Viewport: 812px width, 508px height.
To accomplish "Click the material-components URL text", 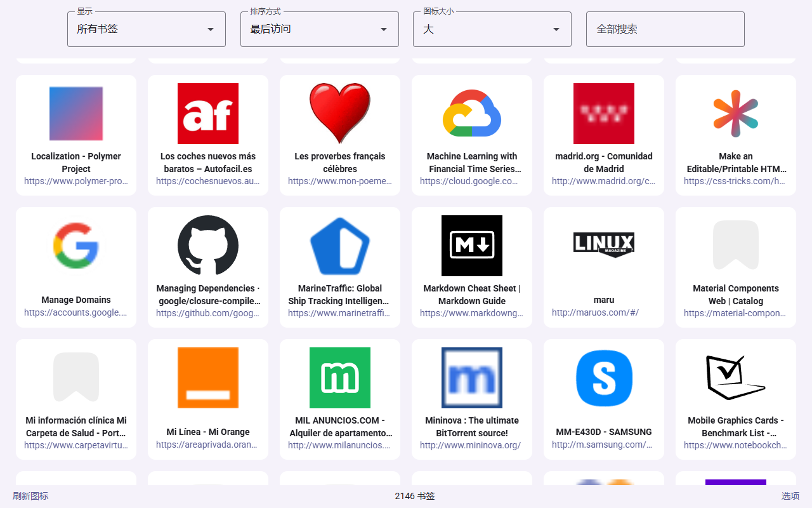I will point(736,313).
